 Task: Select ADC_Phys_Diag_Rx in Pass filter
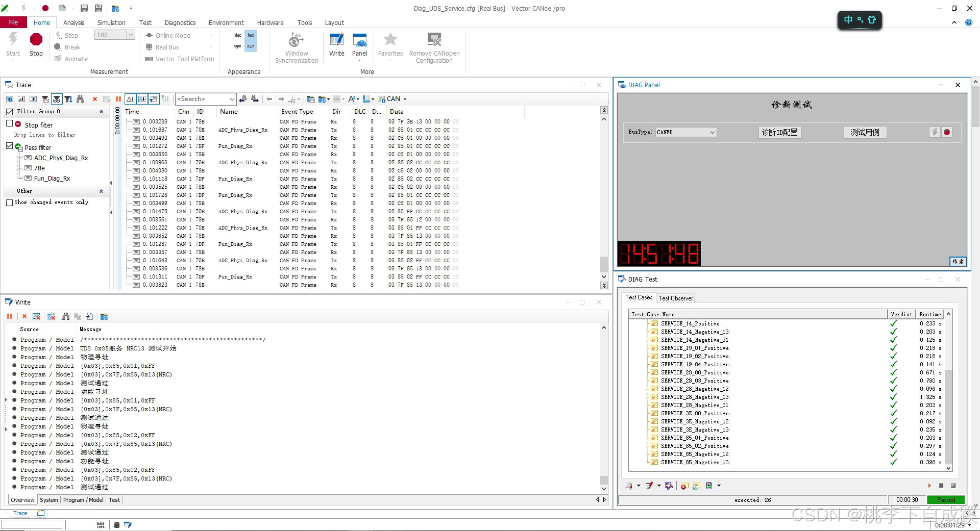pyautogui.click(x=61, y=158)
